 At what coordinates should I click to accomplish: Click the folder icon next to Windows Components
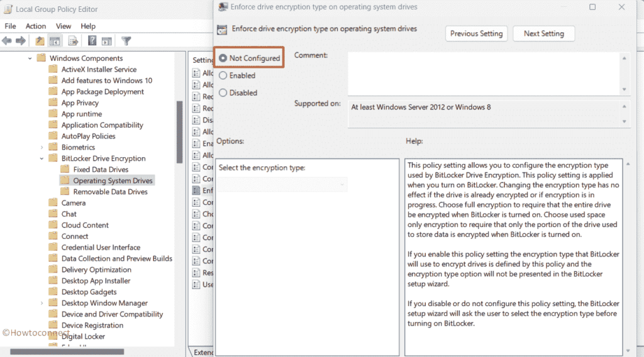tap(41, 58)
